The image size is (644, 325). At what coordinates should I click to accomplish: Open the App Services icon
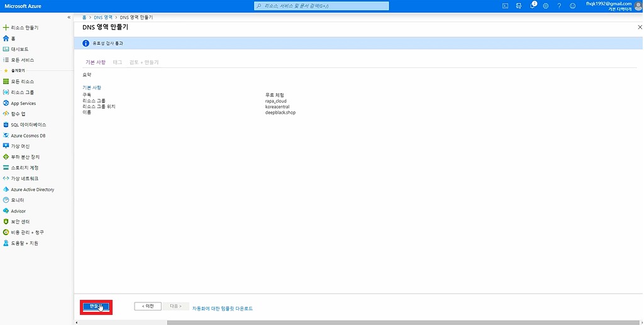click(6, 103)
